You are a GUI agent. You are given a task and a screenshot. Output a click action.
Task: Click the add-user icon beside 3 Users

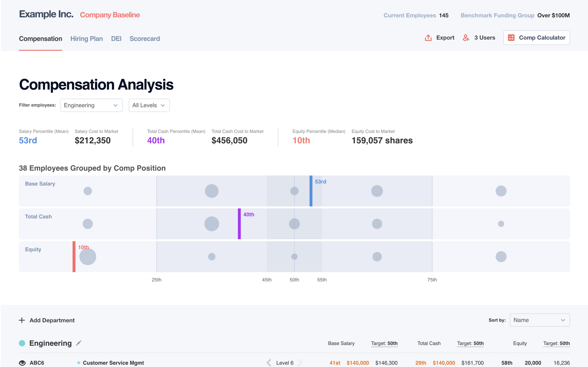tap(466, 38)
